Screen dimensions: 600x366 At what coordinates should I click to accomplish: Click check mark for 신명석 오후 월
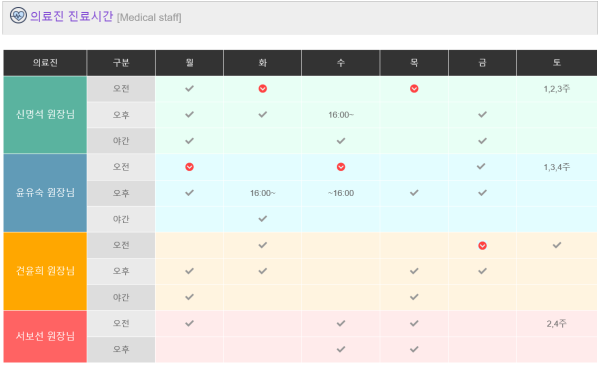(189, 114)
